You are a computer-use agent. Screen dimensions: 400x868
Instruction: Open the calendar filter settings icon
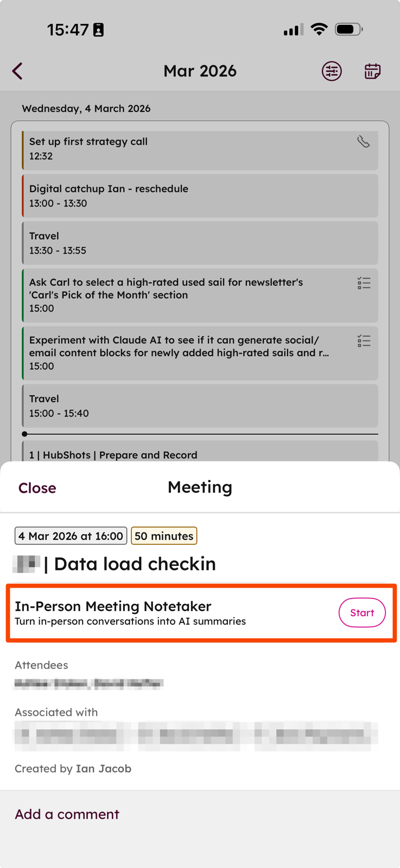click(332, 71)
